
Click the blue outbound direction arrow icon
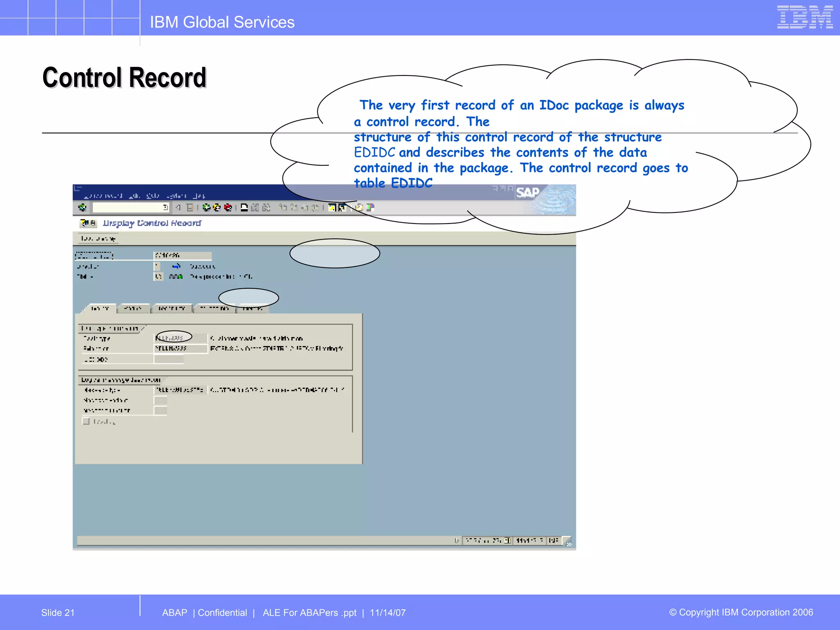(x=176, y=266)
